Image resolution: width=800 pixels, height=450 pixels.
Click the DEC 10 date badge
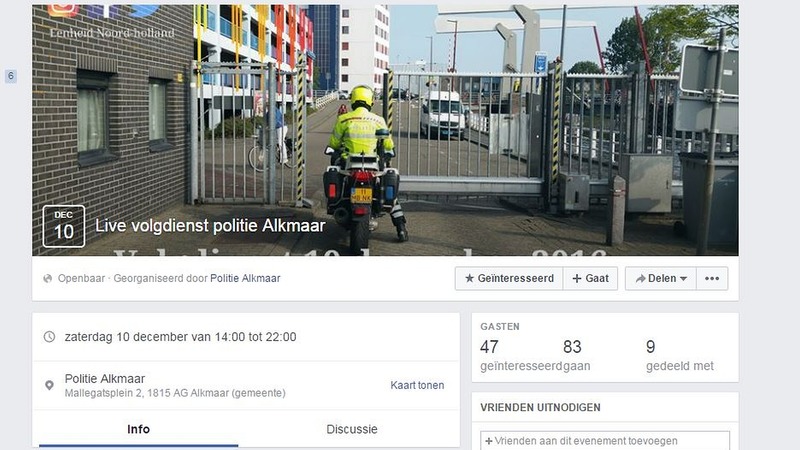tap(64, 227)
